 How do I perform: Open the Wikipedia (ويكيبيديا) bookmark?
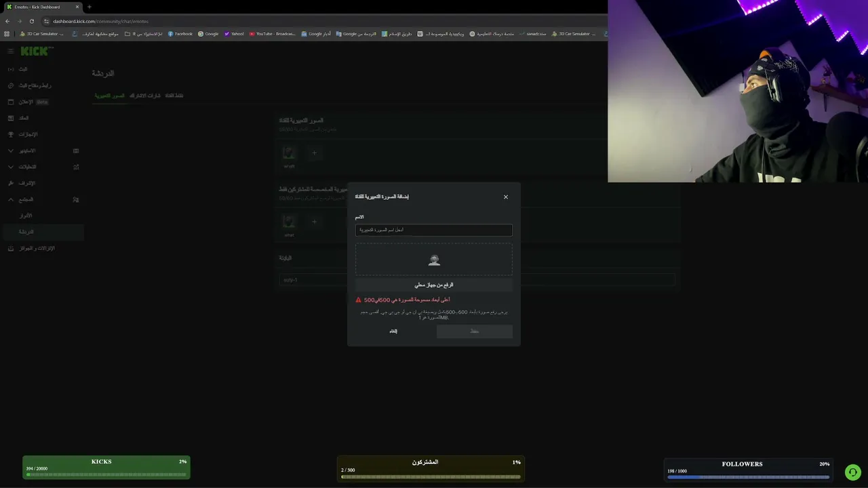(x=441, y=34)
